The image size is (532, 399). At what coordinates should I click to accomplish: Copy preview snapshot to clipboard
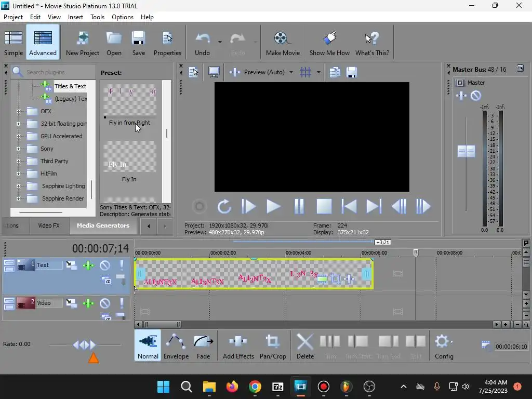(x=335, y=72)
